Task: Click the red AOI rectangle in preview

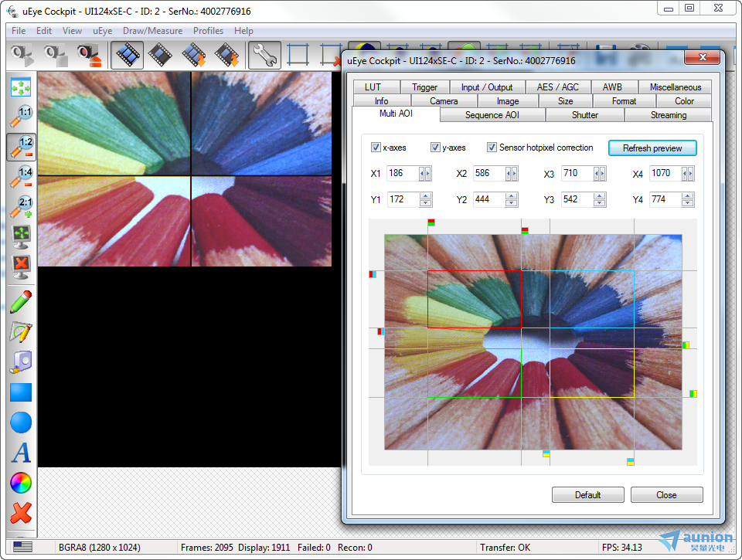Action: point(474,300)
